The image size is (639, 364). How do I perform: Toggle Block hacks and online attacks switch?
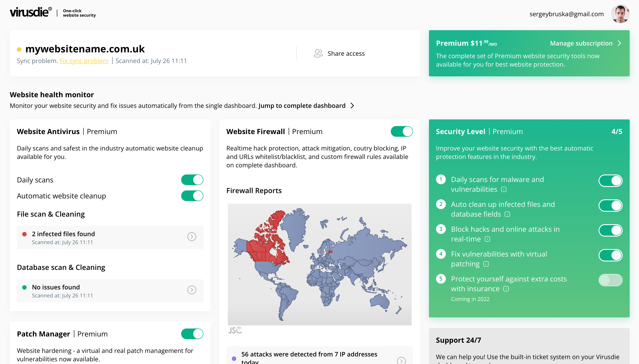(611, 230)
